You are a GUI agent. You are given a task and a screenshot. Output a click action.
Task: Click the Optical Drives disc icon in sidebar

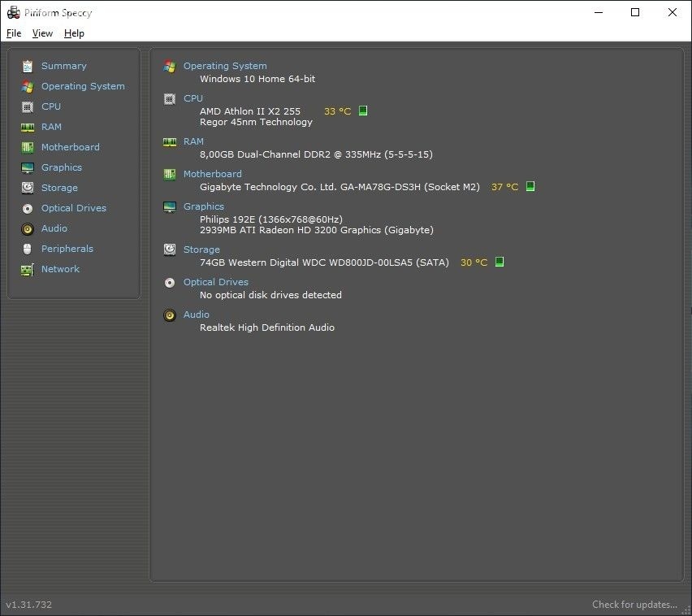28,208
